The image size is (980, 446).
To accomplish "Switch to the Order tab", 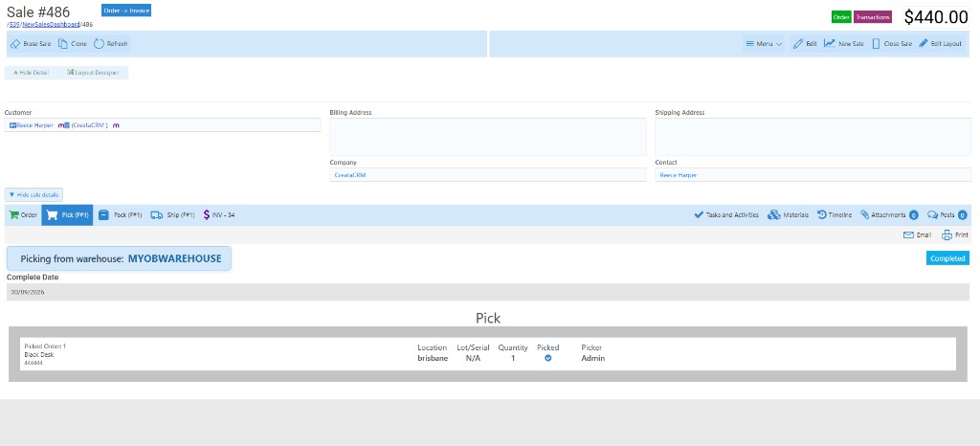I will pyautogui.click(x=23, y=215).
